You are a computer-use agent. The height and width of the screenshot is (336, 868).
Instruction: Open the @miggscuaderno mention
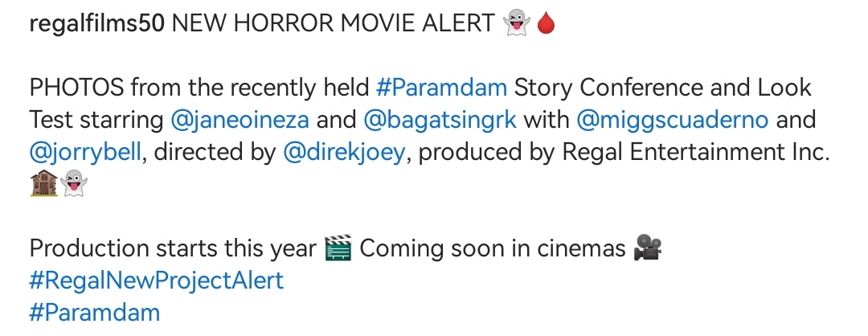pos(673,120)
